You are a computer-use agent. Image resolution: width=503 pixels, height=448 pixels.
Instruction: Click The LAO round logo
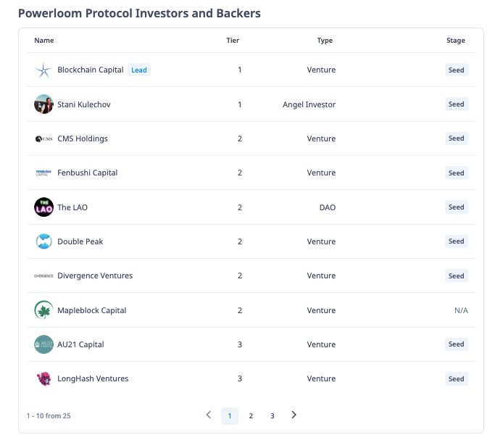tap(43, 207)
